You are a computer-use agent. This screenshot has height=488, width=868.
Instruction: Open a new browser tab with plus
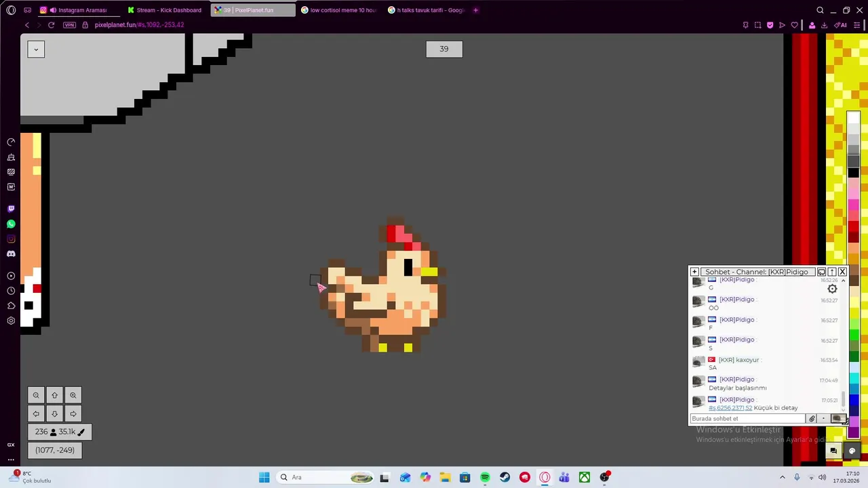[x=475, y=10]
